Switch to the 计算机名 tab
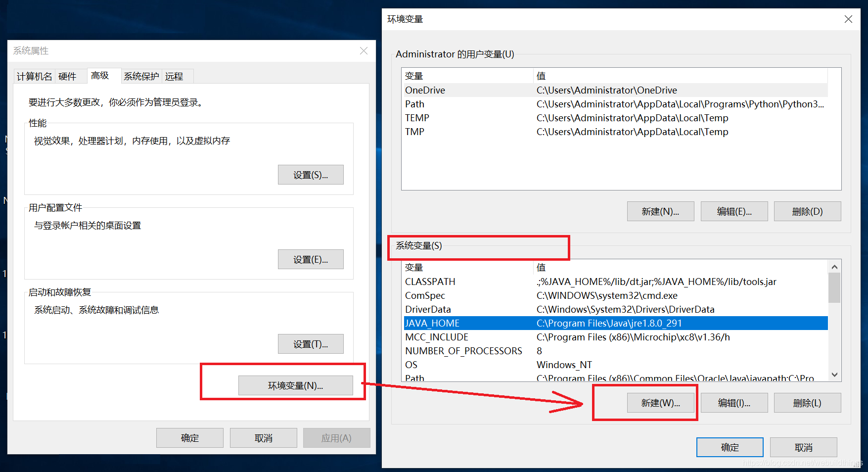Screen dimensions: 868x472 coord(34,76)
